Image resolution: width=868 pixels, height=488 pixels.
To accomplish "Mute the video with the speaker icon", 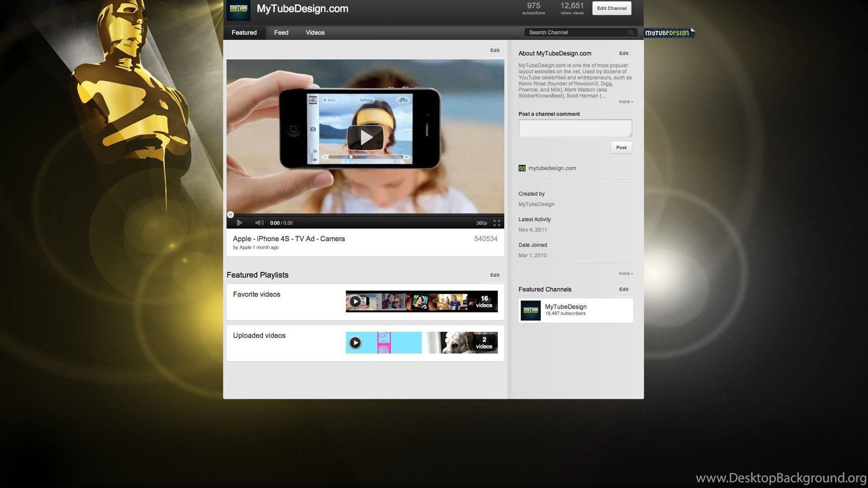I will click(259, 223).
